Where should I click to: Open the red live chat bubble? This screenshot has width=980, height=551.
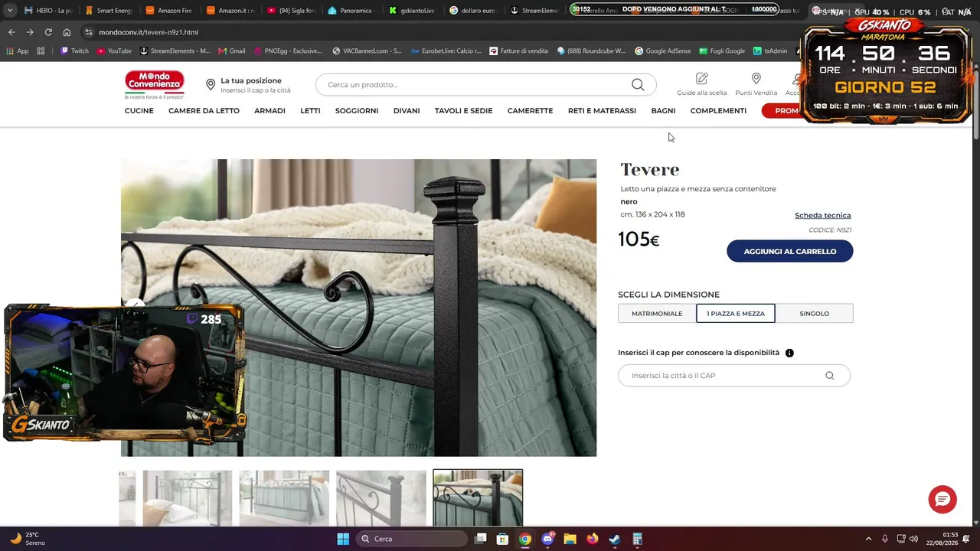pyautogui.click(x=942, y=499)
